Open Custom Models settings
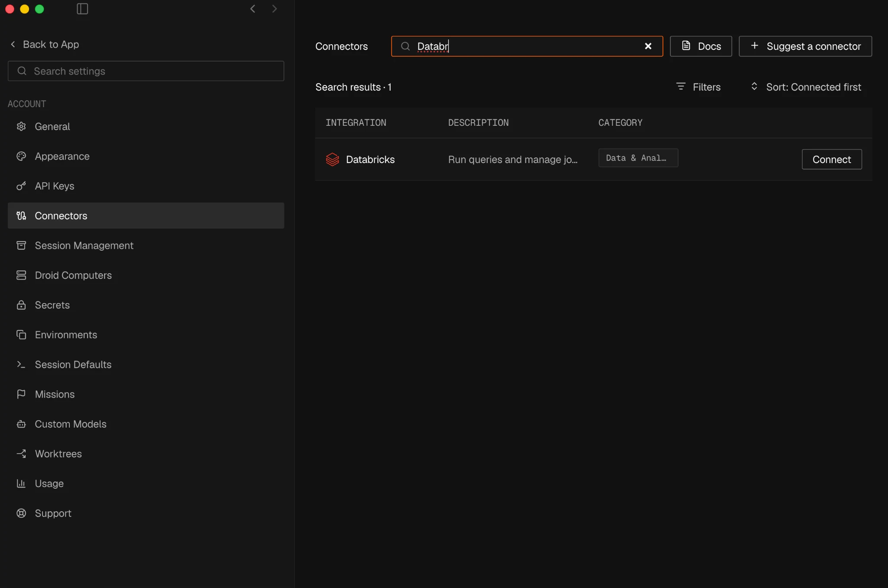This screenshot has width=888, height=588. pyautogui.click(x=146, y=424)
